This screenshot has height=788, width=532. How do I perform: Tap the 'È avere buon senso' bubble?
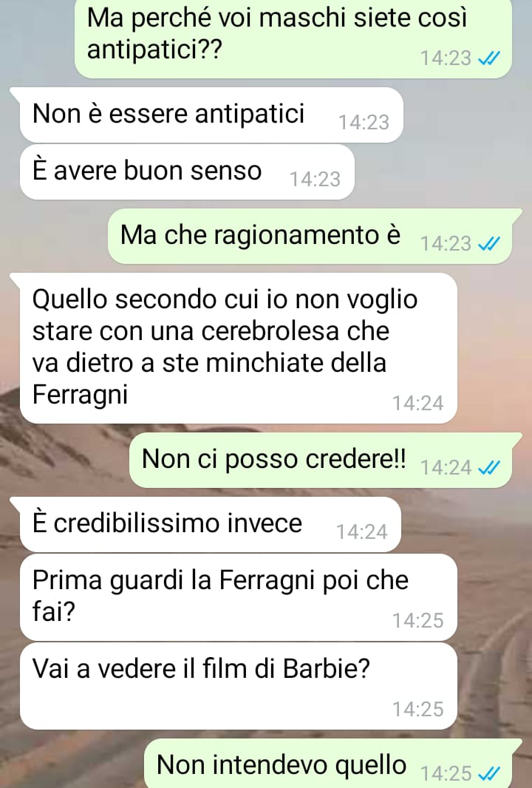click(187, 172)
